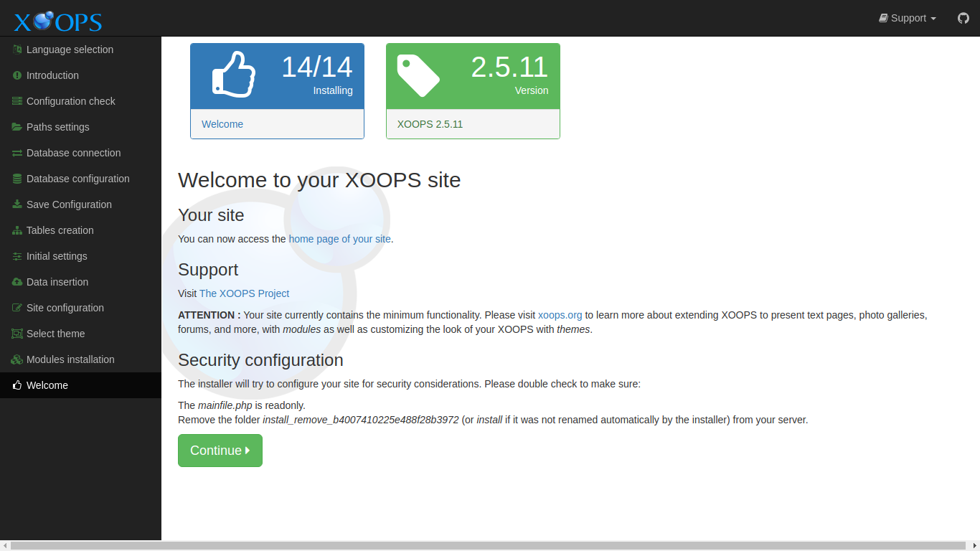Select the Modules installation puzzle icon

pos(15,359)
